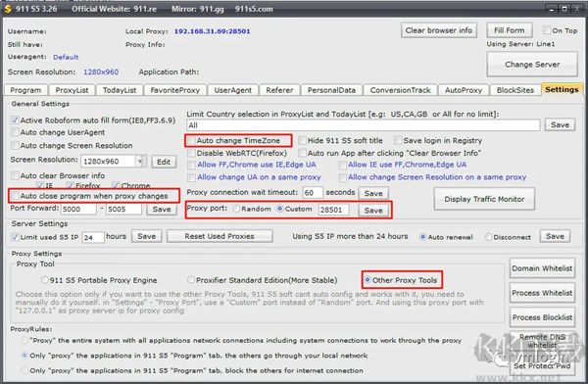588x384 pixels.
Task: Go to the UserAgent tab
Action: click(x=233, y=90)
